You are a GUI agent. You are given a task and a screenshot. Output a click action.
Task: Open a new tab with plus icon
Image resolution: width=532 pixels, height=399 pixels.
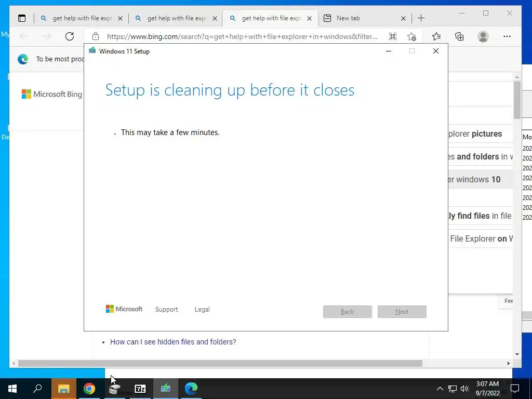[x=421, y=18]
